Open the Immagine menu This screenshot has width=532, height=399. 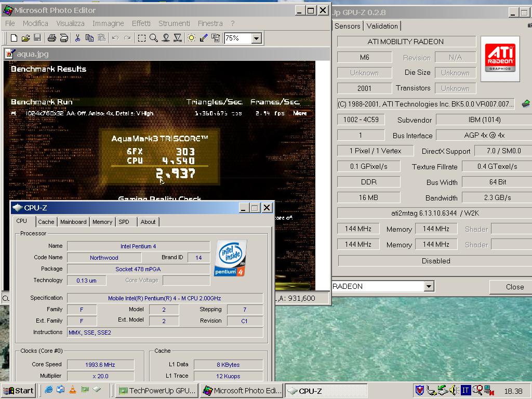(x=108, y=23)
